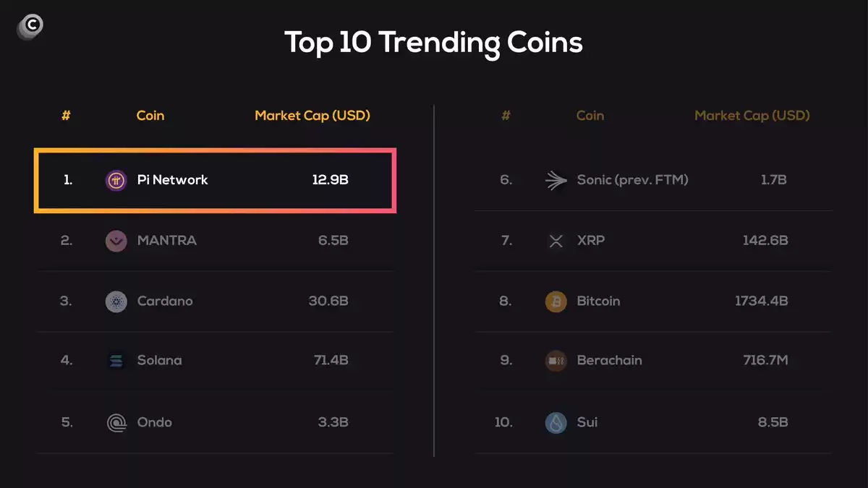Click the Berachain coin logo
The width and height of the screenshot is (868, 488).
point(556,361)
